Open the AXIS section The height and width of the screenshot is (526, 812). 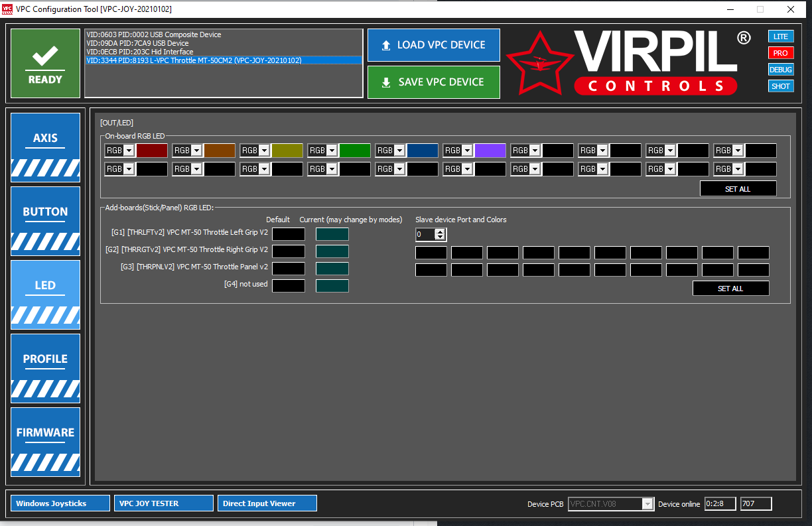[45, 147]
